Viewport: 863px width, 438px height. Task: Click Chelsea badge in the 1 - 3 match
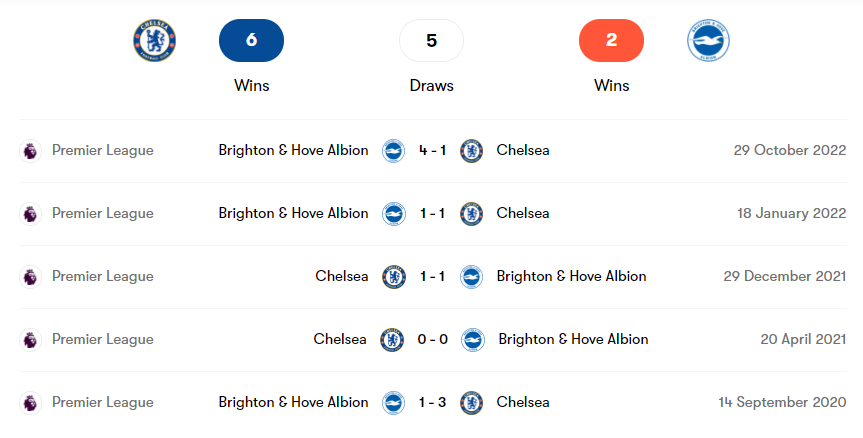472,403
